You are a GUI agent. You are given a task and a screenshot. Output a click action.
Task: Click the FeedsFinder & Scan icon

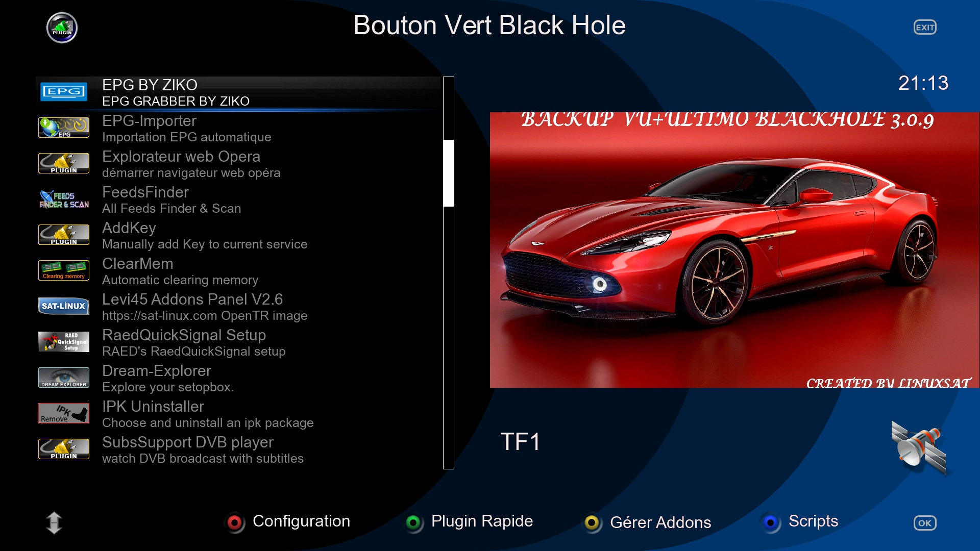[64, 199]
